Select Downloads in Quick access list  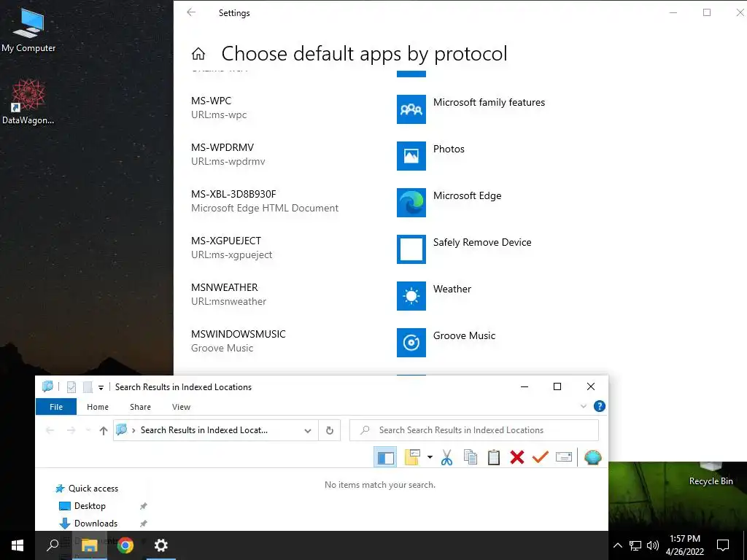96,524
